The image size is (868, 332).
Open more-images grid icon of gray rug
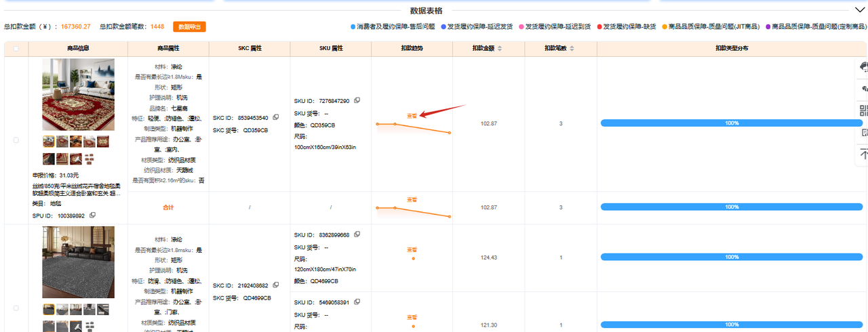[x=89, y=327]
